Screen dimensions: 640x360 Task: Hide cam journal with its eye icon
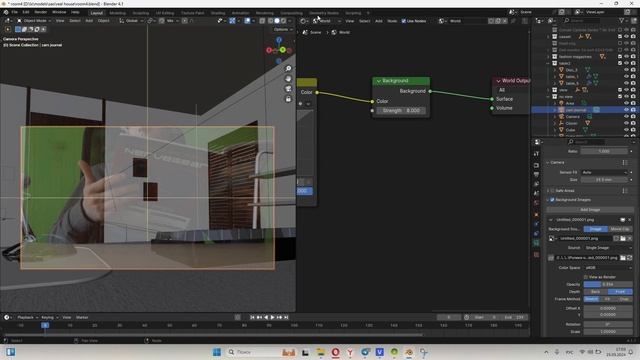tap(626, 110)
